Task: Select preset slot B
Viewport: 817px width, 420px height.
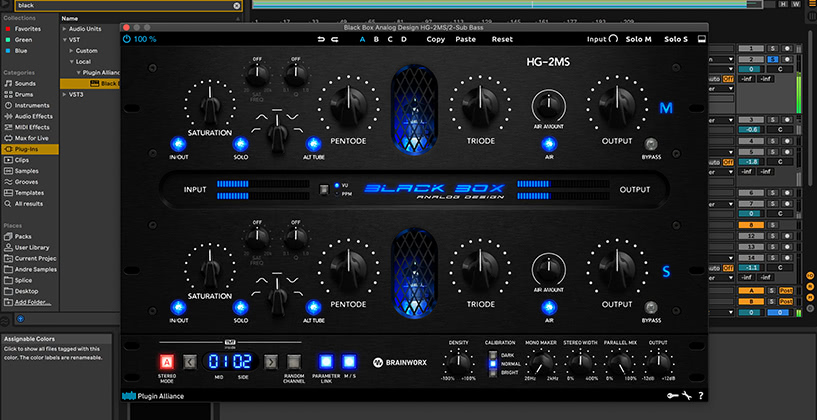Action: coord(376,39)
